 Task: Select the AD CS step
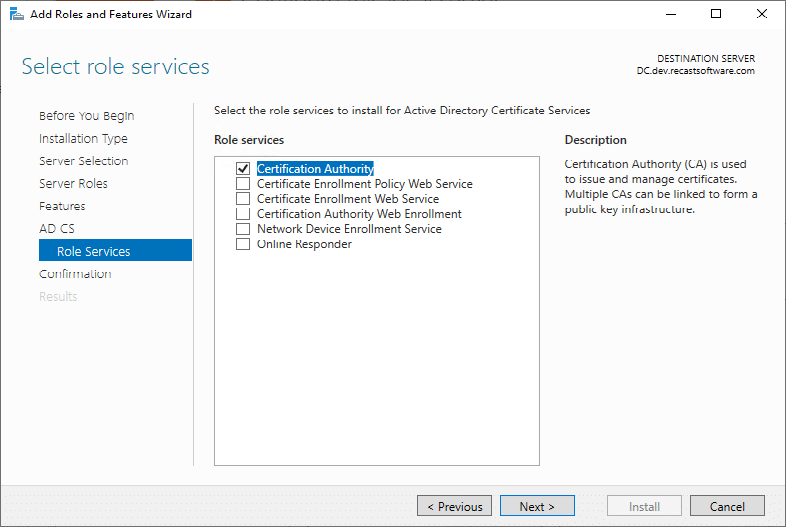(x=56, y=229)
